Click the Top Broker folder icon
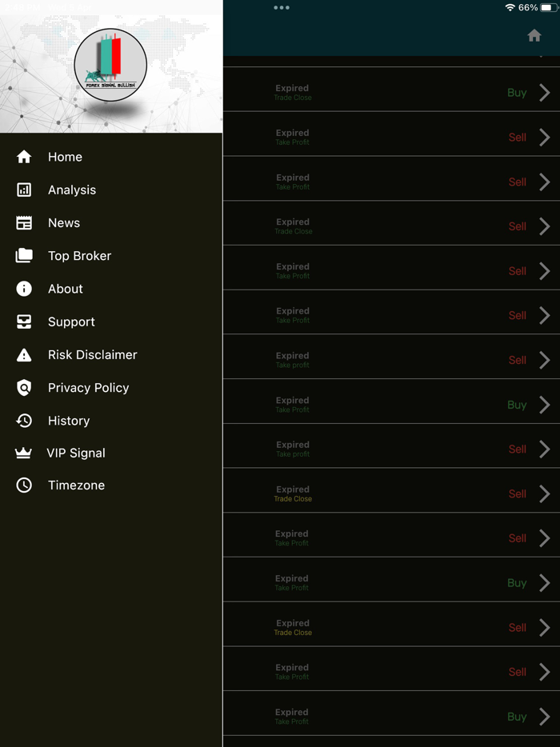The width and height of the screenshot is (560, 747). [24, 255]
